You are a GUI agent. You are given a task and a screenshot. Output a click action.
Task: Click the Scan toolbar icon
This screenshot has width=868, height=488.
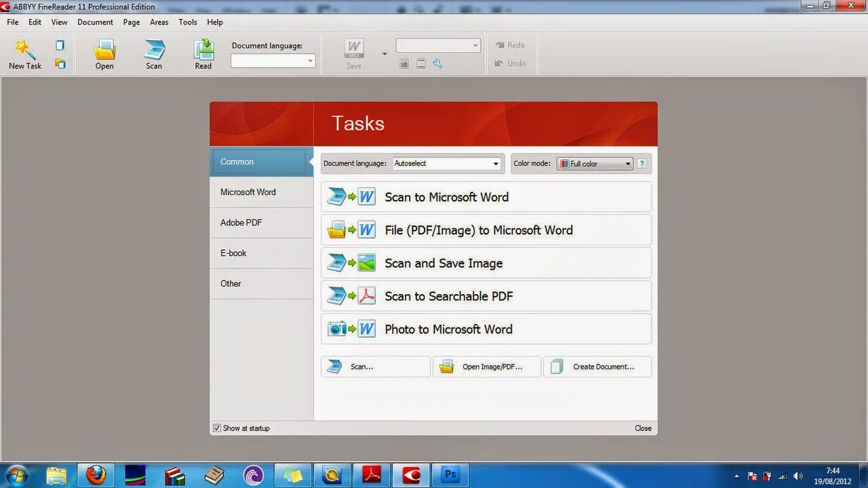[x=154, y=49]
